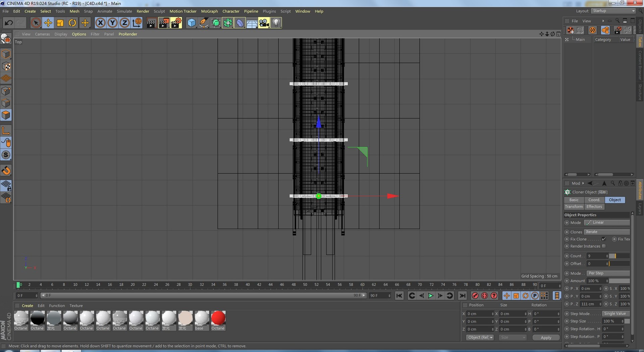This screenshot has height=352, width=644.
Task: Activate the Move tool in top toolbar
Action: click(48, 23)
